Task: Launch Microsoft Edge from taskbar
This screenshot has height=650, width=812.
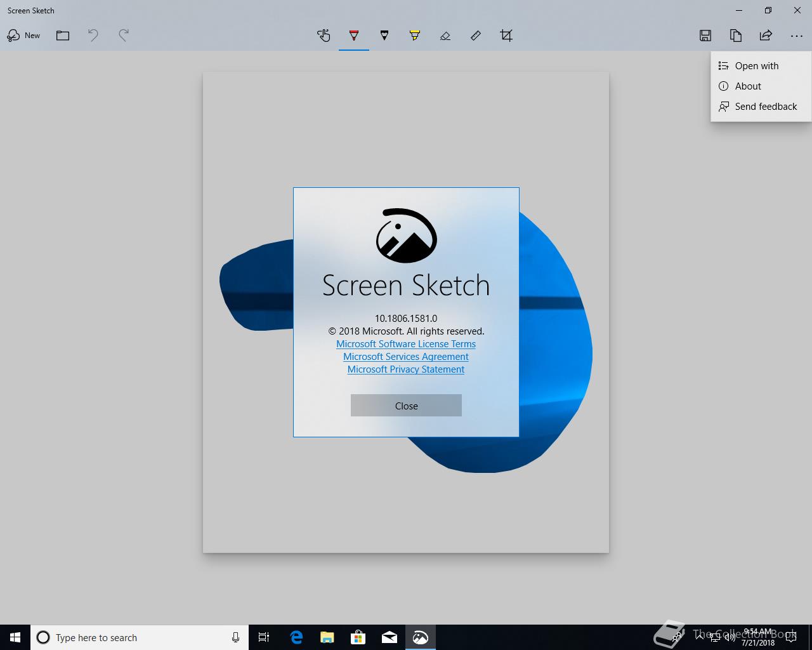Action: coord(296,637)
